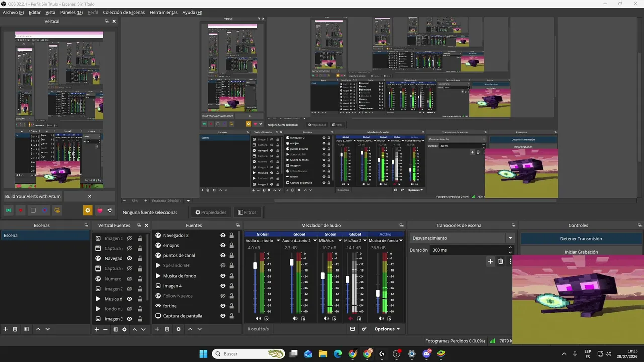Open Musica de fondo channel dropdown arrow
The image size is (644, 362).
pyautogui.click(x=401, y=241)
